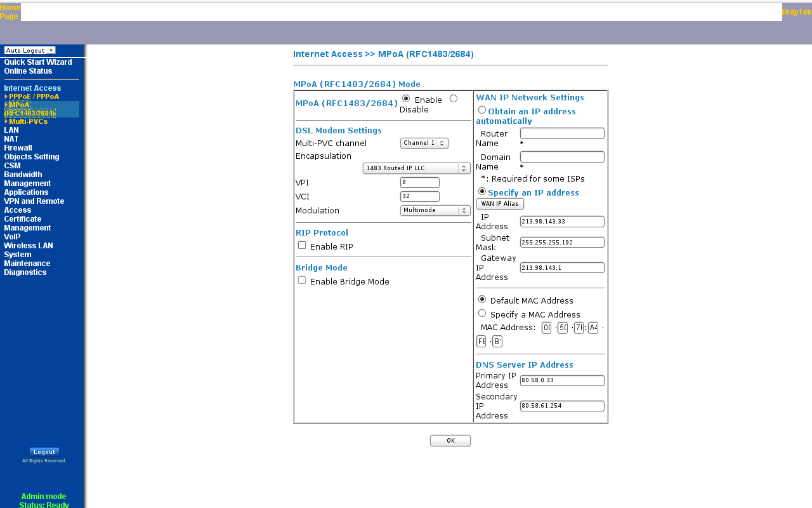Open Bandwidth Management menu
The width and height of the screenshot is (812, 508).
click(x=27, y=179)
